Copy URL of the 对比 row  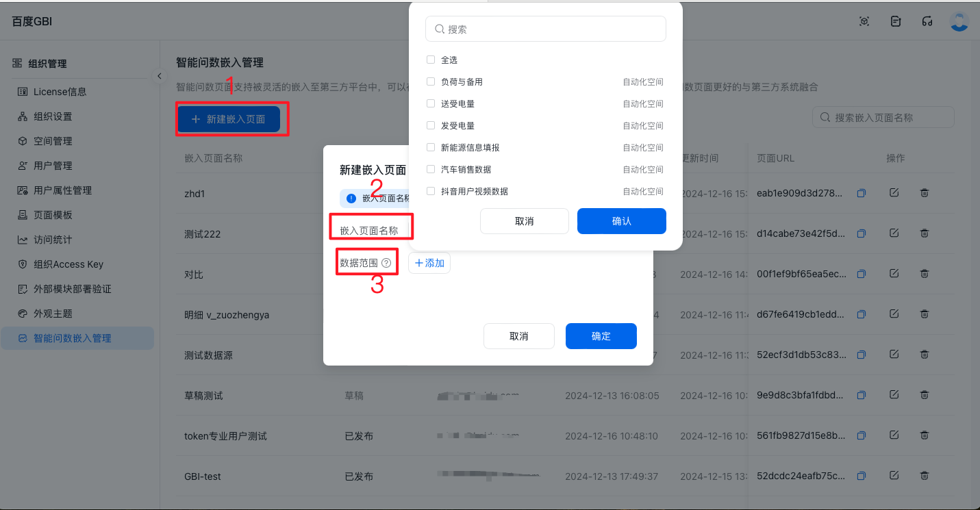(862, 275)
